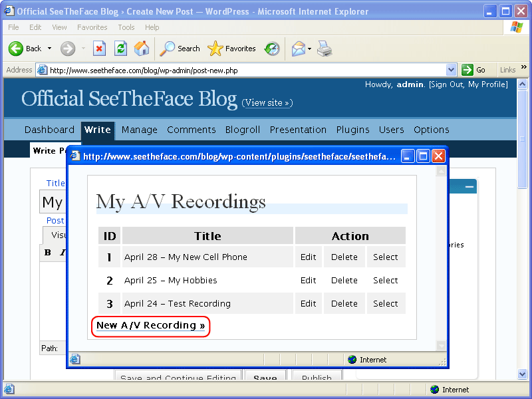Viewport: 532px width, 399px height.
Task: Click the Back arrow icon in IE toolbar
Action: [15, 49]
